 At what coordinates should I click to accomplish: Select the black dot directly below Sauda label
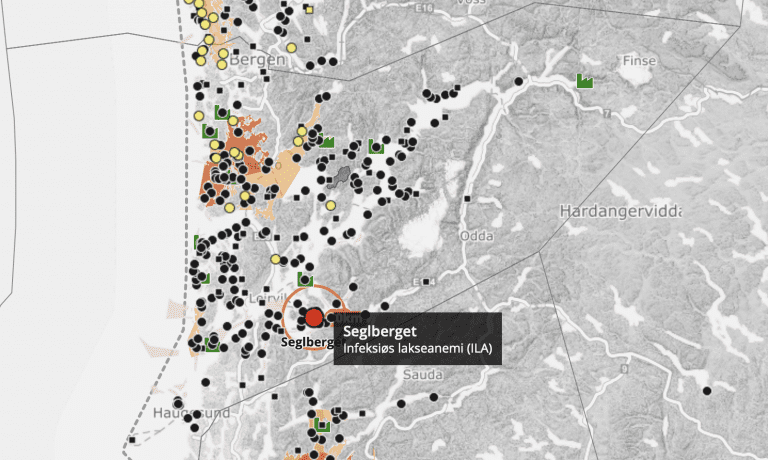(434, 397)
